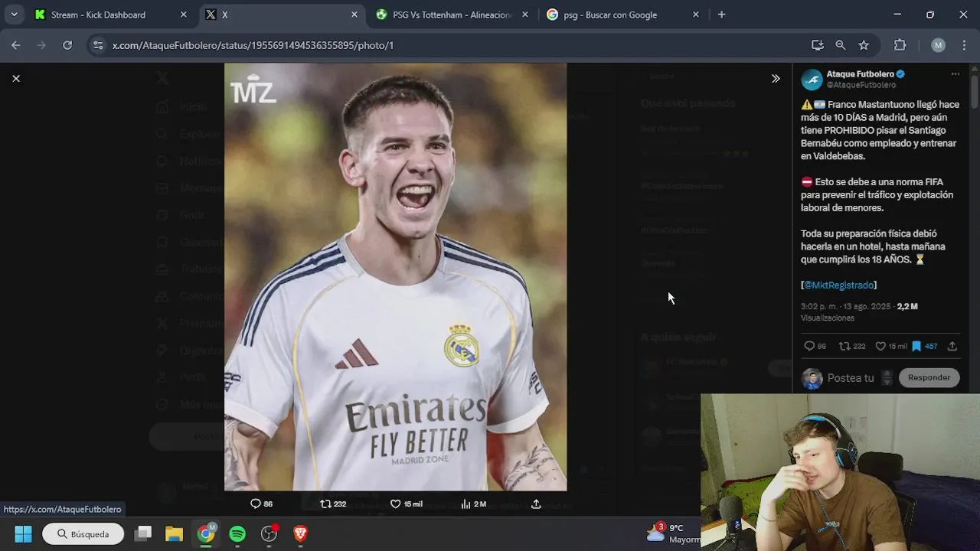Click the taskbar Búsqueda search box
The height and width of the screenshot is (551, 980).
83,533
